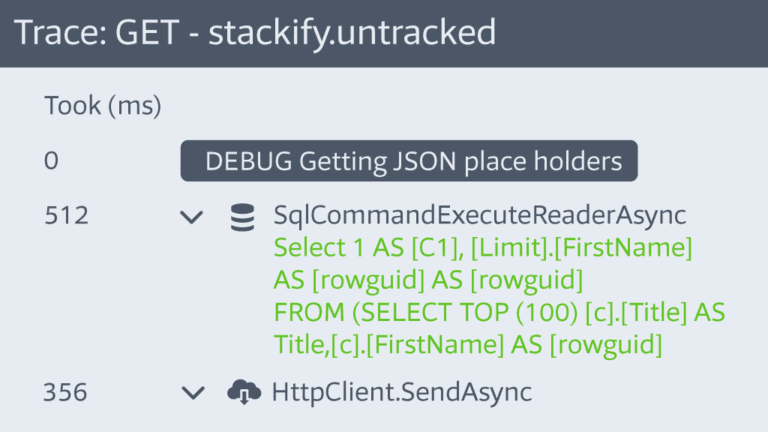
Task: Expand the HttpClient.SendAsync row using its chevron
Action: [193, 392]
